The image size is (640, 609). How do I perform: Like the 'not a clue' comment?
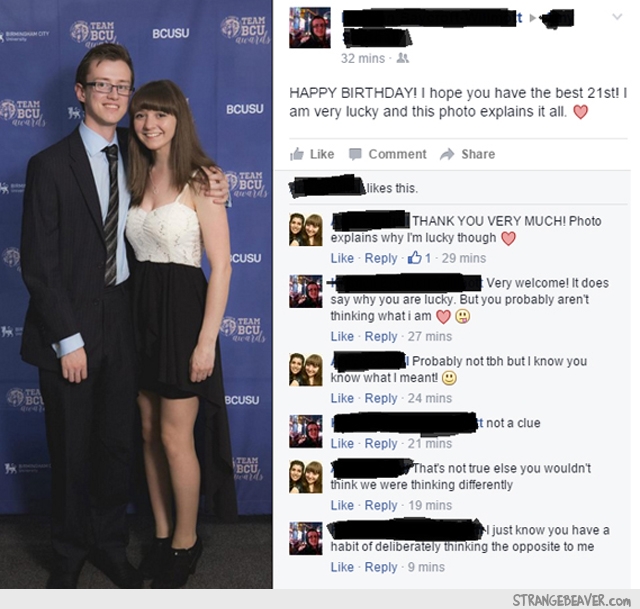pos(342,443)
